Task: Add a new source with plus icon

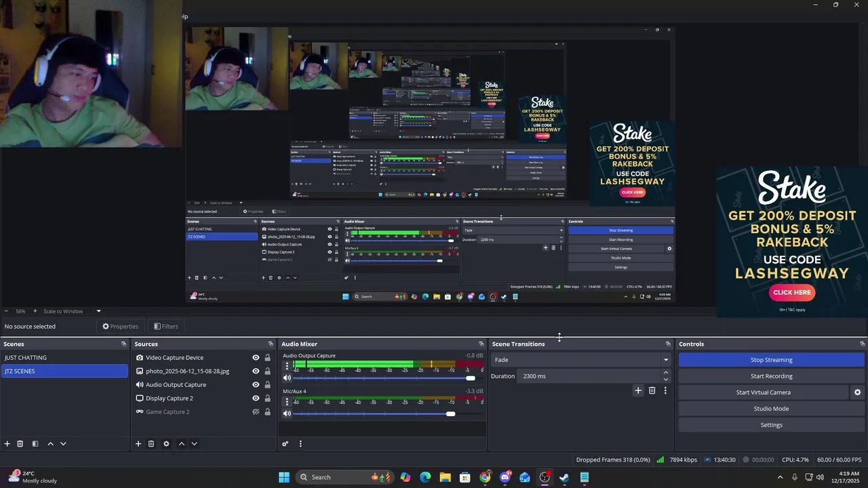Action: [138, 444]
